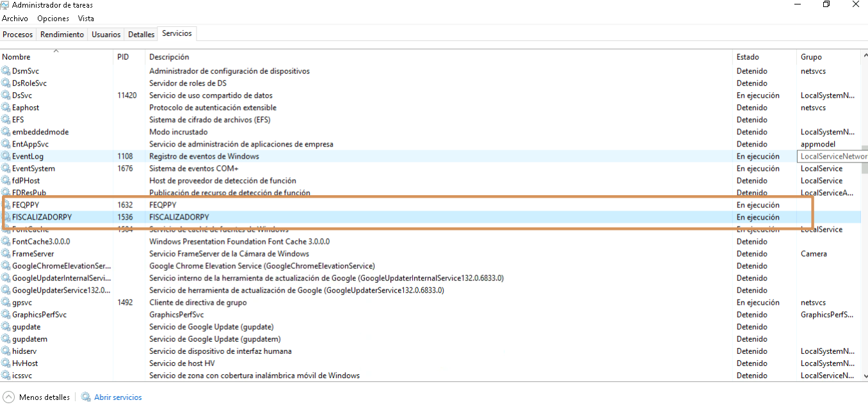The image size is (868, 407).
Task: Click the Abrir servicios gear icon
Action: click(86, 397)
